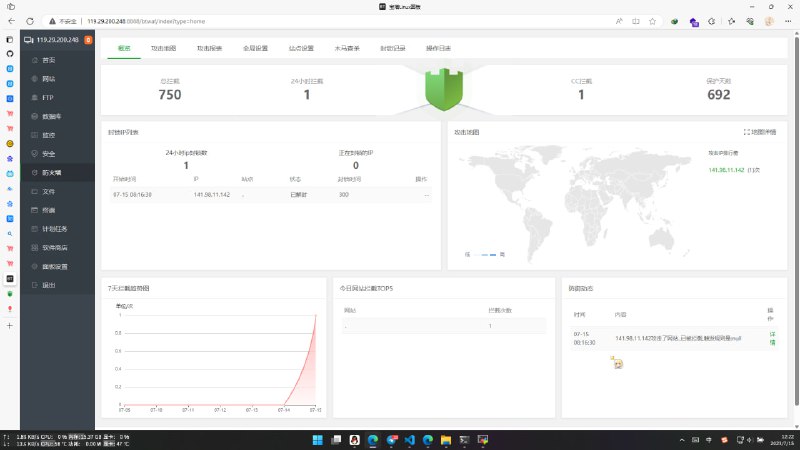
Task: Click the green shield firewall icon
Action: pyautogui.click(x=441, y=88)
